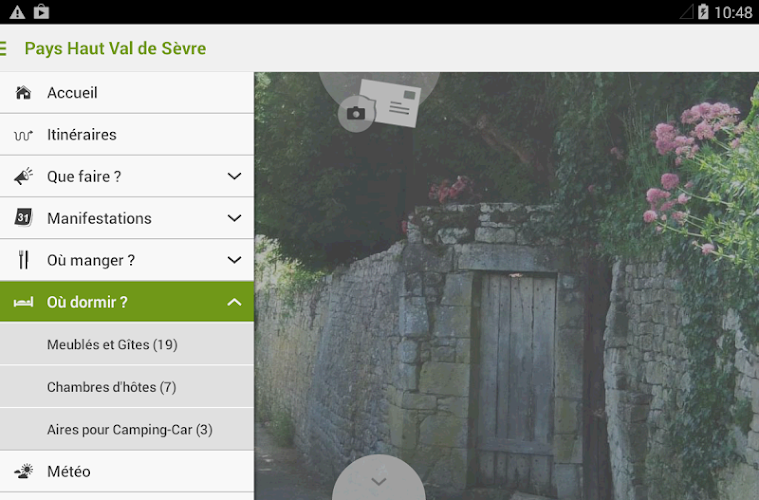
Task: Open the Itinéraires menu entry
Action: coord(127,135)
